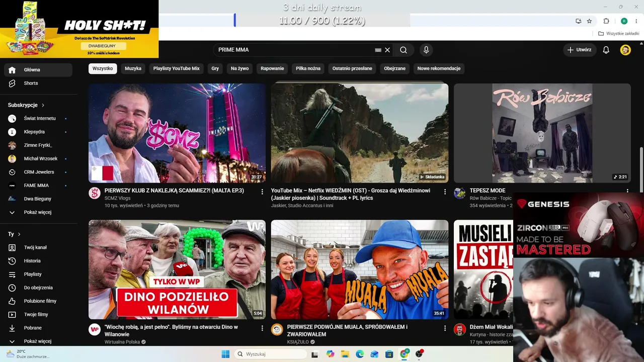Open Twoje filmy in the sidebar
Screen dimensions: 644x362
click(38, 314)
